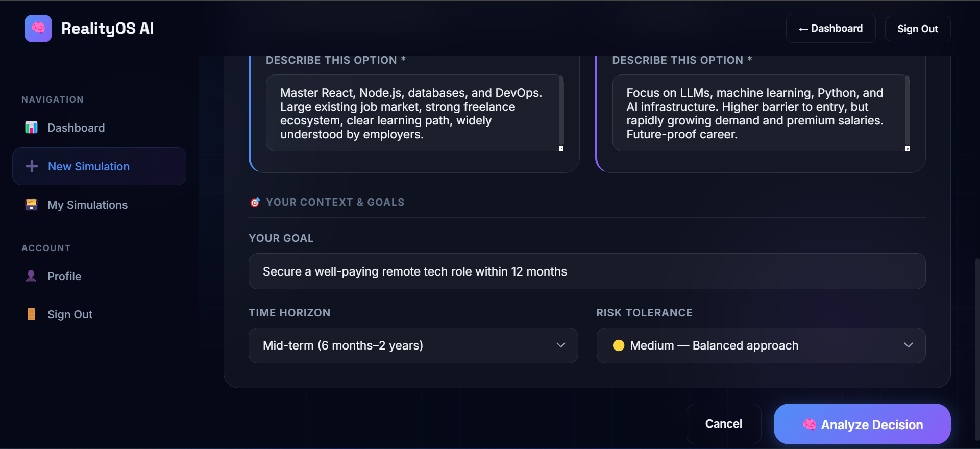Click the top-right Sign Out button
980x449 pixels.
[x=917, y=29]
